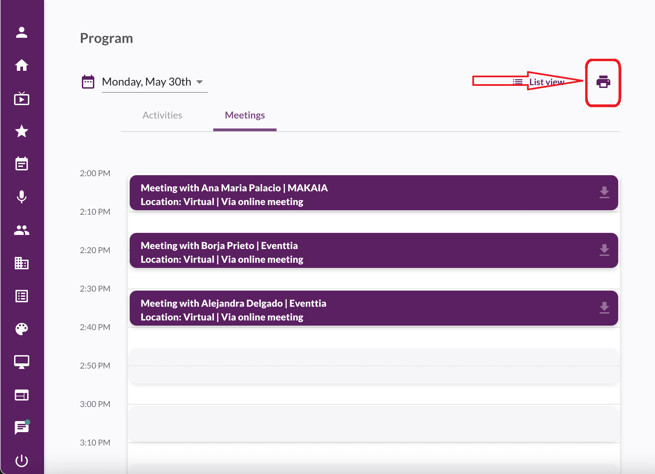655x474 pixels.
Task: Click the calendar icon beside the date
Action: coord(88,82)
